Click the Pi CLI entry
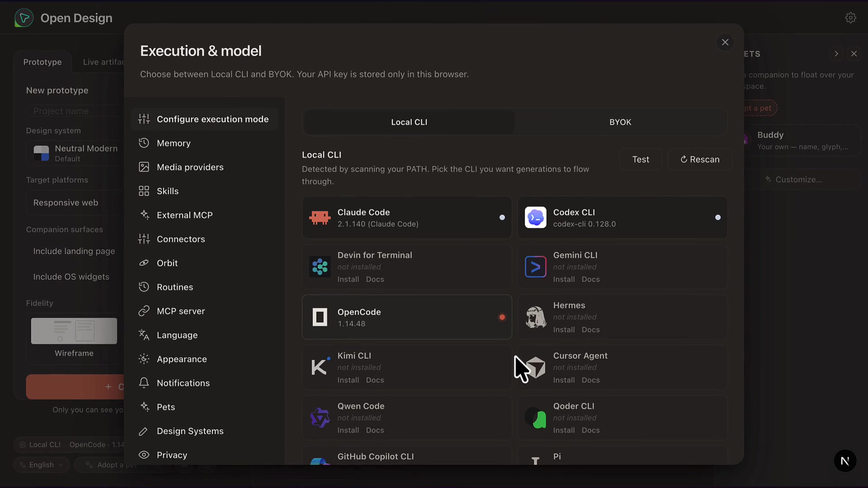Image resolution: width=868 pixels, height=488 pixels. 623,456
